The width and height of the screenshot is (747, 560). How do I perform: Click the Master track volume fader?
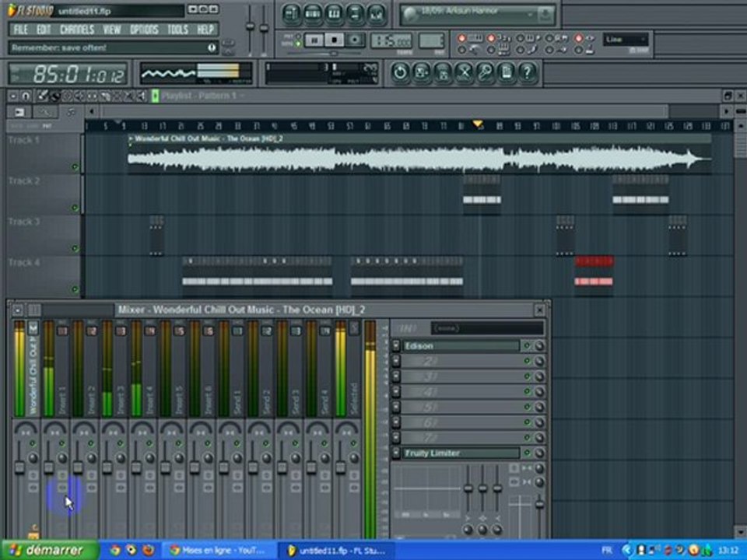[19, 467]
